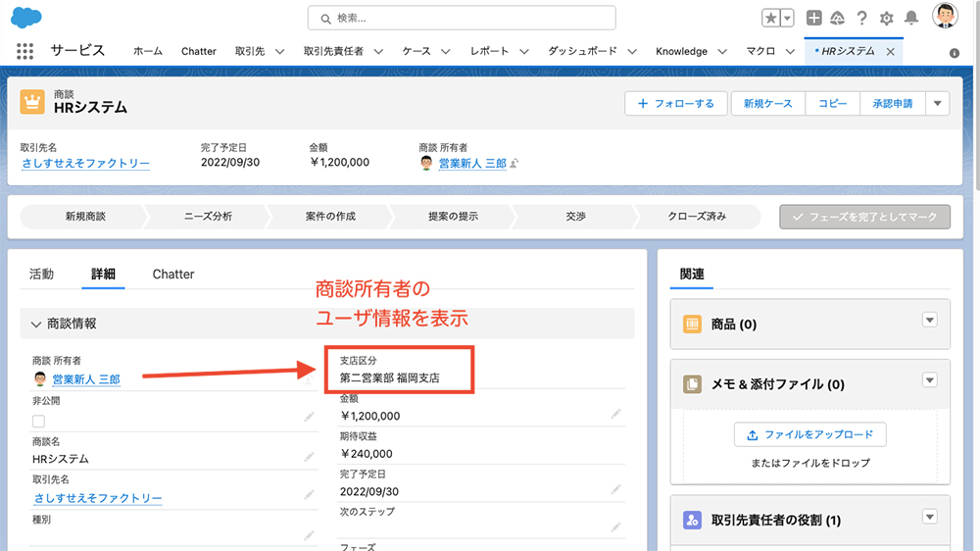The image size is (980, 551).
Task: Open the global actions plus icon
Action: click(x=813, y=18)
